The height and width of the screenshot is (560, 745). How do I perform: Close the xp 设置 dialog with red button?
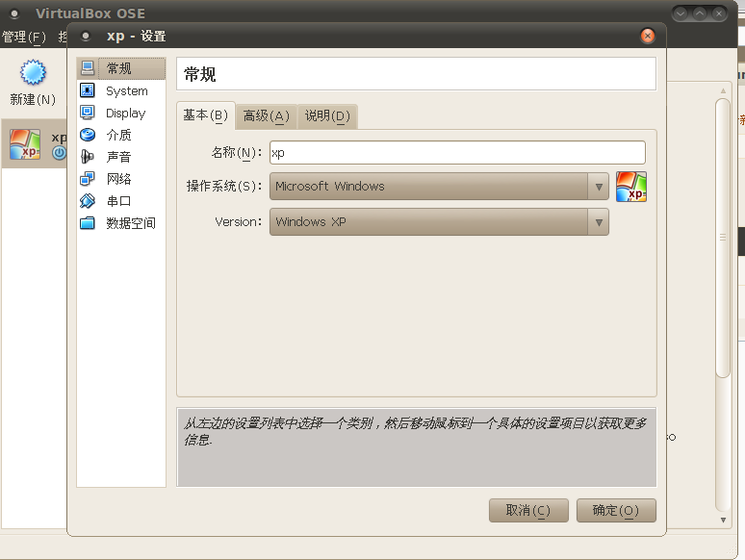coord(647,36)
